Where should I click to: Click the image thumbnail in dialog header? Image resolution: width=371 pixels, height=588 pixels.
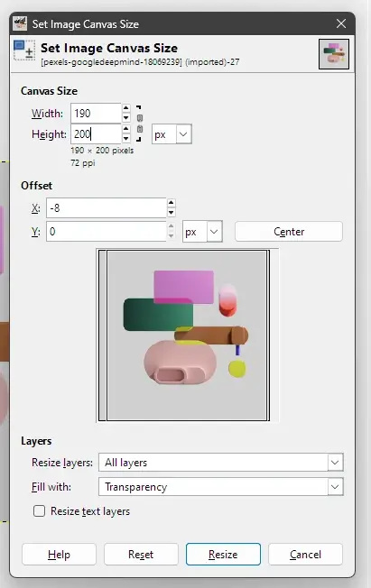click(x=334, y=54)
